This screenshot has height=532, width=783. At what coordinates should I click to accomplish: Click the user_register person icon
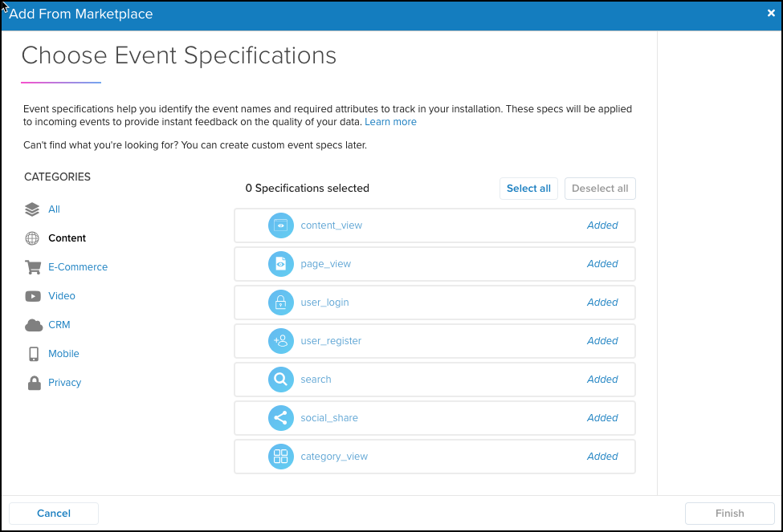tap(280, 341)
